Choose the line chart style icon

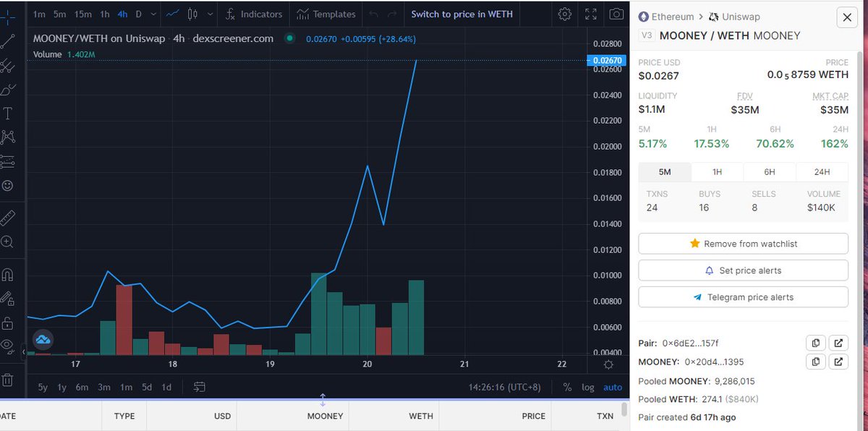click(x=173, y=14)
